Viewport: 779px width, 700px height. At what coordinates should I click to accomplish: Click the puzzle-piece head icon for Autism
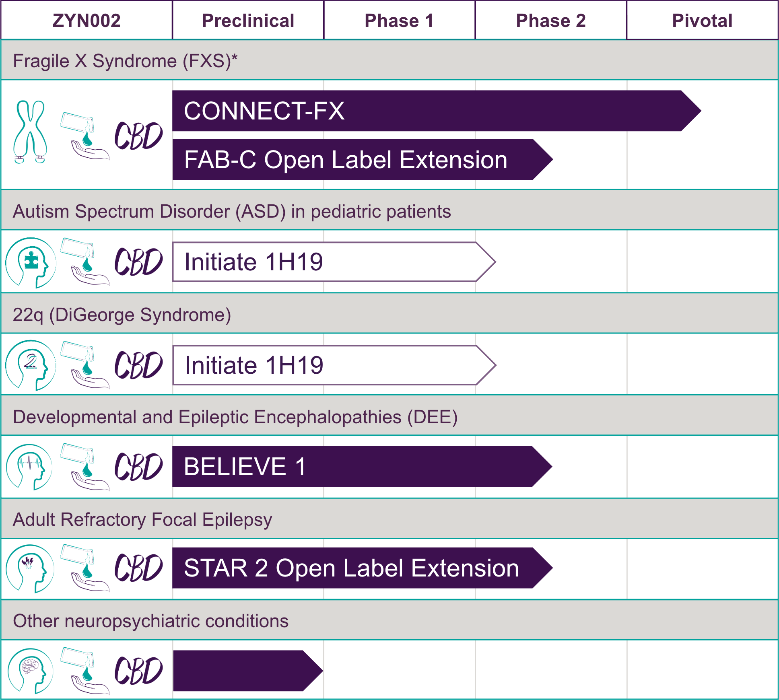[x=31, y=263]
